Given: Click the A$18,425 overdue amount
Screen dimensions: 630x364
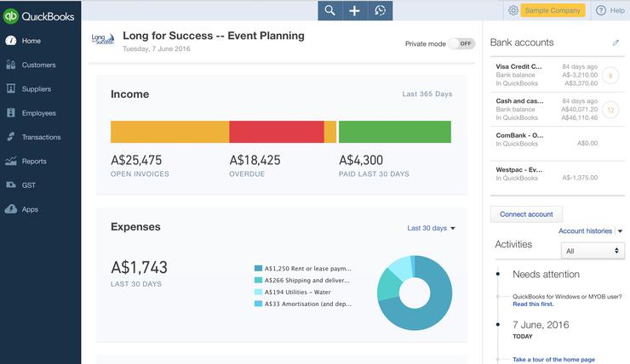Looking at the screenshot, I should 255,160.
